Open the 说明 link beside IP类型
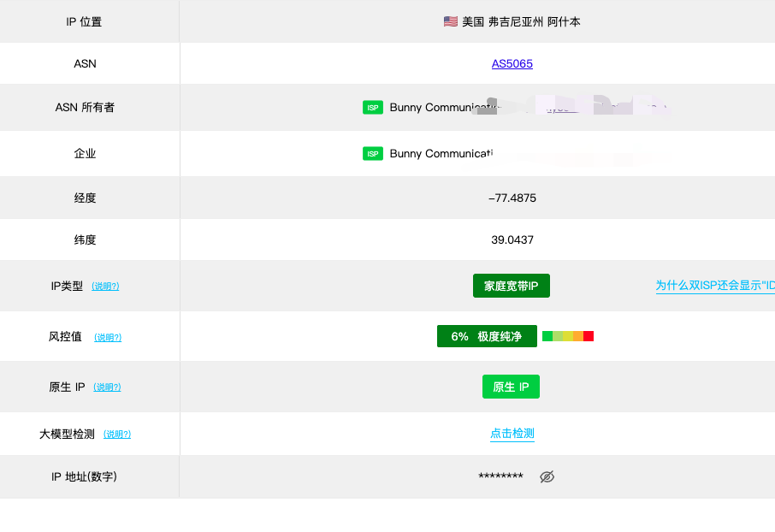The width and height of the screenshot is (775, 532). [x=105, y=287]
